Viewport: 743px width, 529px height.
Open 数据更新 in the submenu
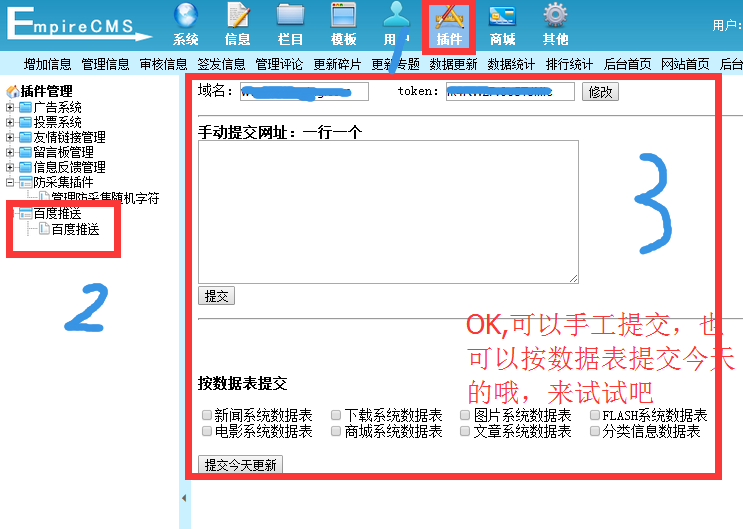click(x=453, y=64)
